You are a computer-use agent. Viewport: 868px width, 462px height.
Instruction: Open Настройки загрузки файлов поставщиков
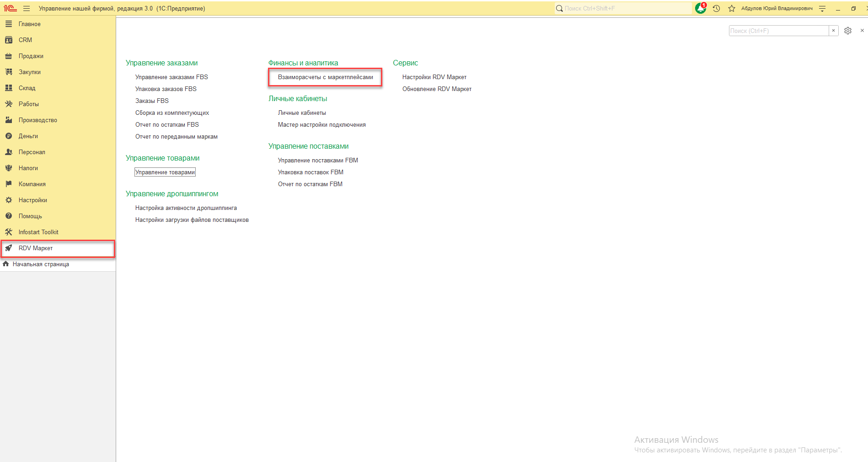click(192, 220)
